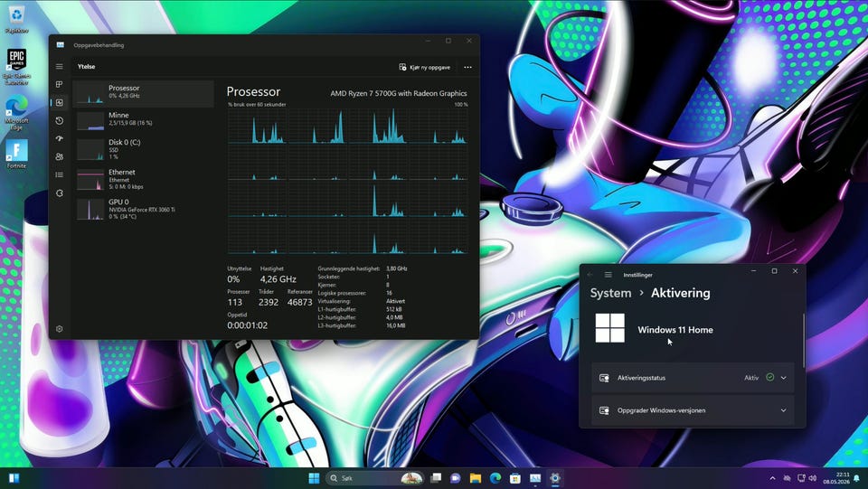Select Minne in the performance list

click(144, 119)
